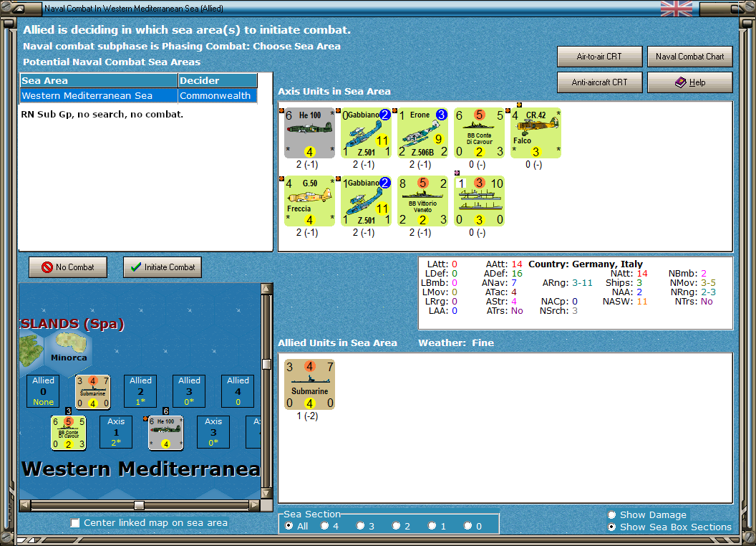This screenshot has width=756, height=546.
Task: Click the No Combat button
Action: [x=68, y=267]
